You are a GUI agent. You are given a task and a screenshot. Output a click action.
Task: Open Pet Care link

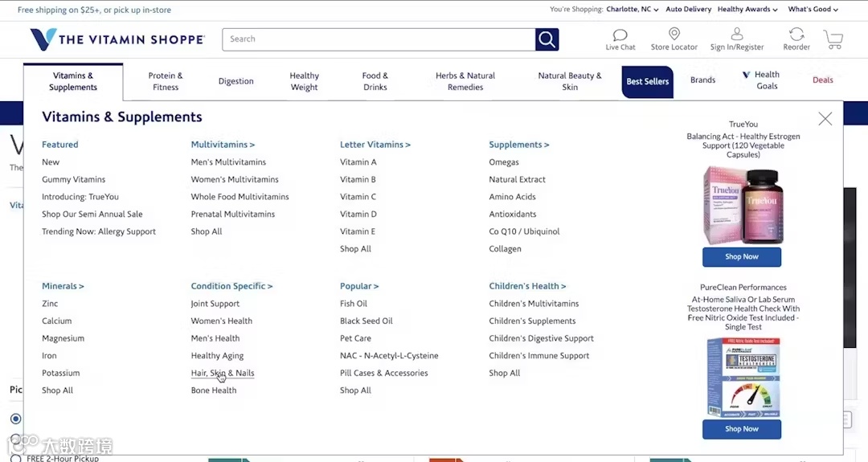click(355, 338)
